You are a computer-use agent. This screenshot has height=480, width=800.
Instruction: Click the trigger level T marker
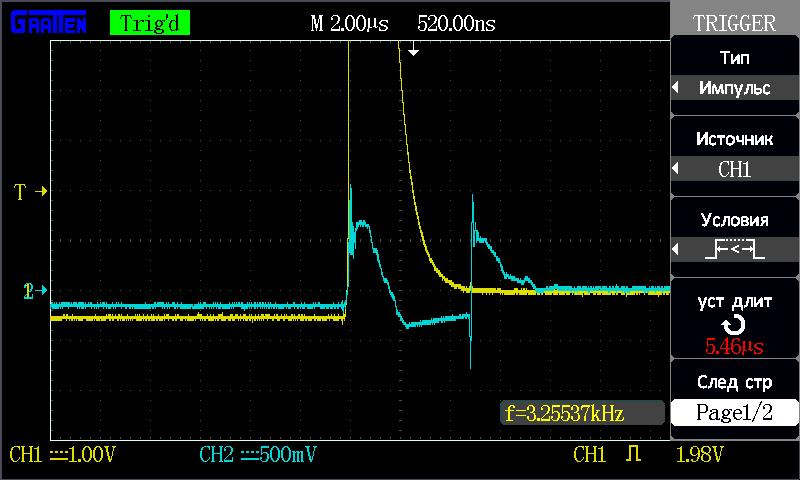click(29, 190)
